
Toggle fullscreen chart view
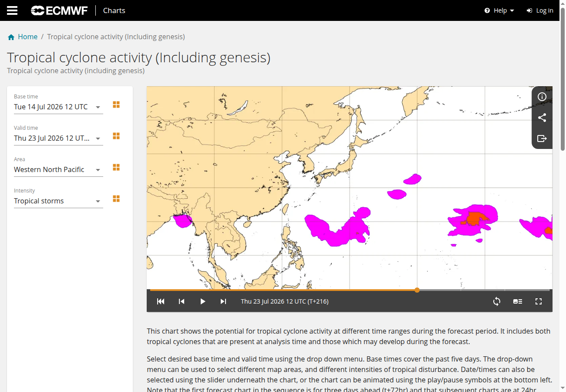click(x=539, y=301)
